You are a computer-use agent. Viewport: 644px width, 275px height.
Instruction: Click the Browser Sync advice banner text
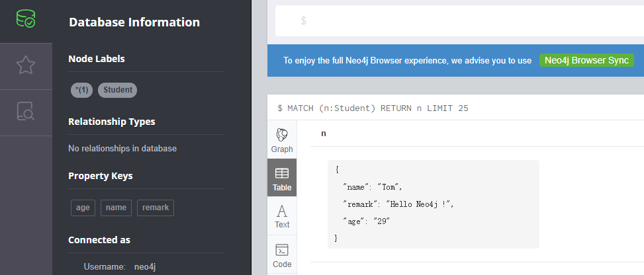point(407,61)
